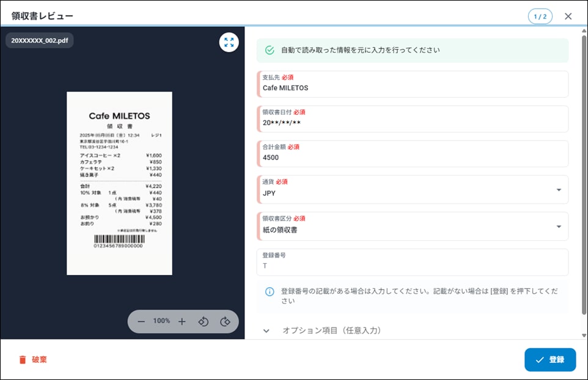588x380 pixels.
Task: Click the 支払先 field with Cafe MILETOS
Action: tap(413, 87)
